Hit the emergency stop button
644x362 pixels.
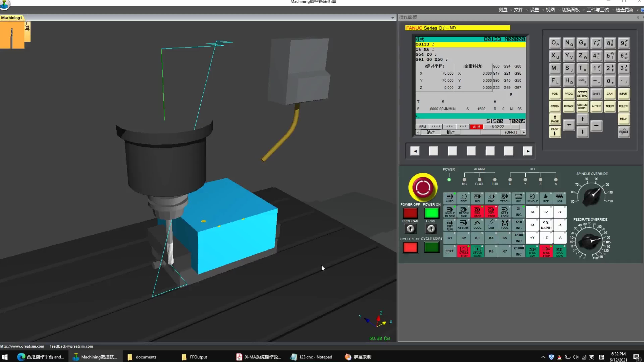(423, 188)
